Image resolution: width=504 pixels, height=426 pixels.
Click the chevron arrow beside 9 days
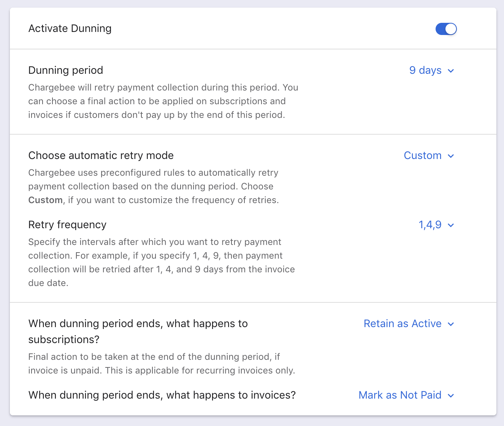451,71
